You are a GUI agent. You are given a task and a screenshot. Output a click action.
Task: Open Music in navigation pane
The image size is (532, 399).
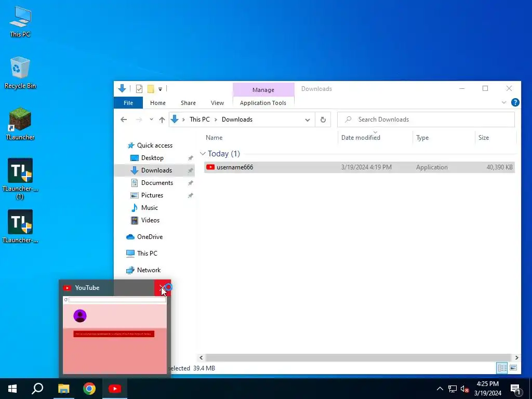pyautogui.click(x=149, y=208)
